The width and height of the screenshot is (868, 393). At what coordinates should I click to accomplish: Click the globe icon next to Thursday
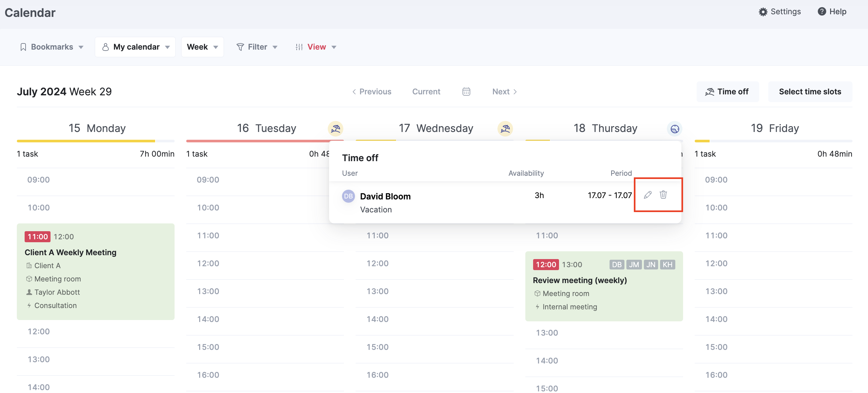(x=675, y=128)
